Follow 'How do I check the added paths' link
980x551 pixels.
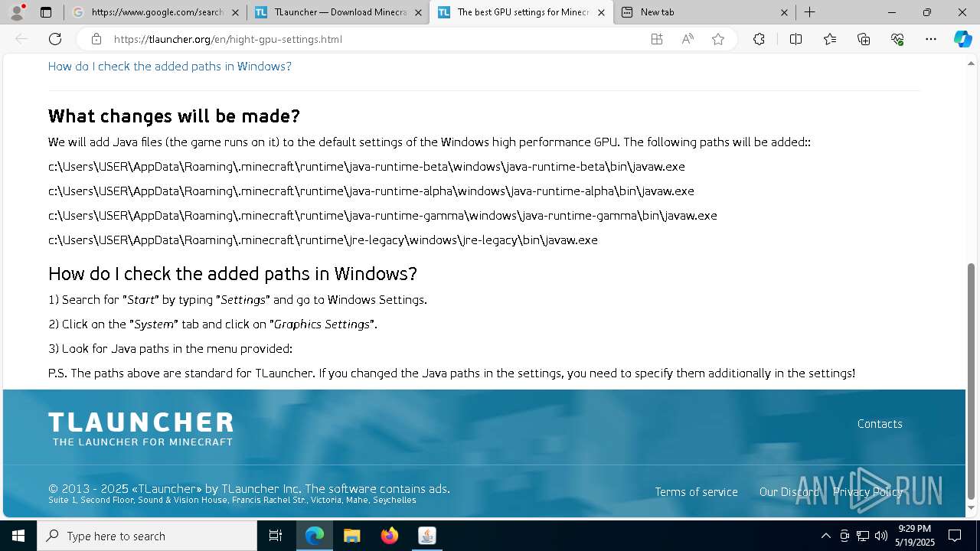point(170,67)
